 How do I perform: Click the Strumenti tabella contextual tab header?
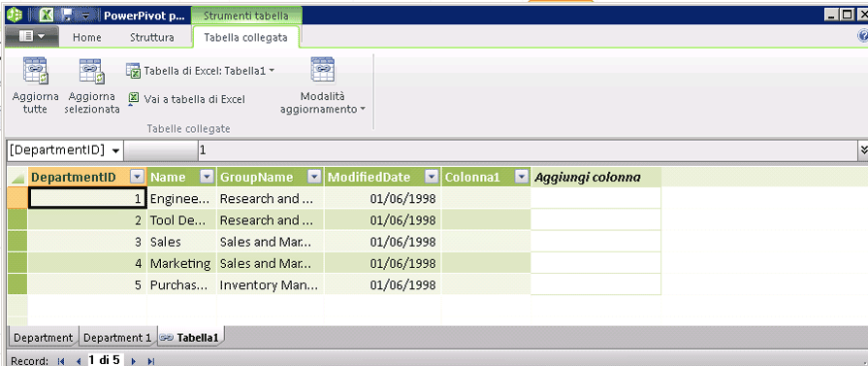tap(246, 16)
